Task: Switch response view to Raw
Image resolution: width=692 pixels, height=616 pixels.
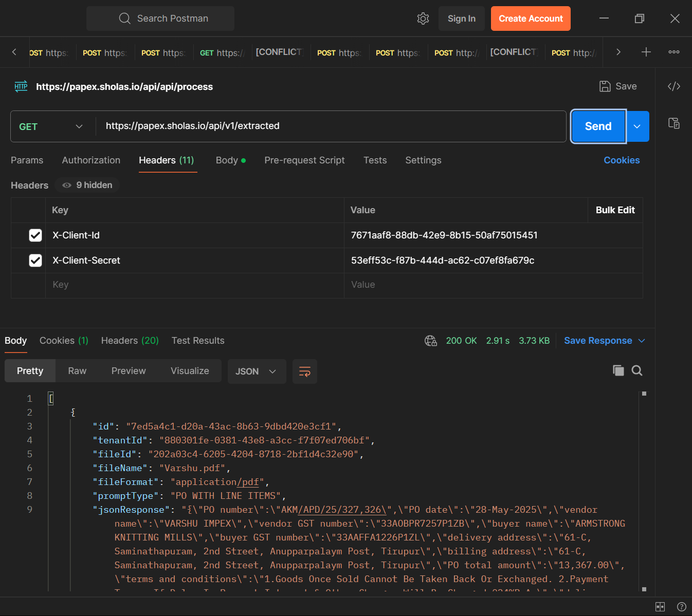Action: (x=77, y=371)
